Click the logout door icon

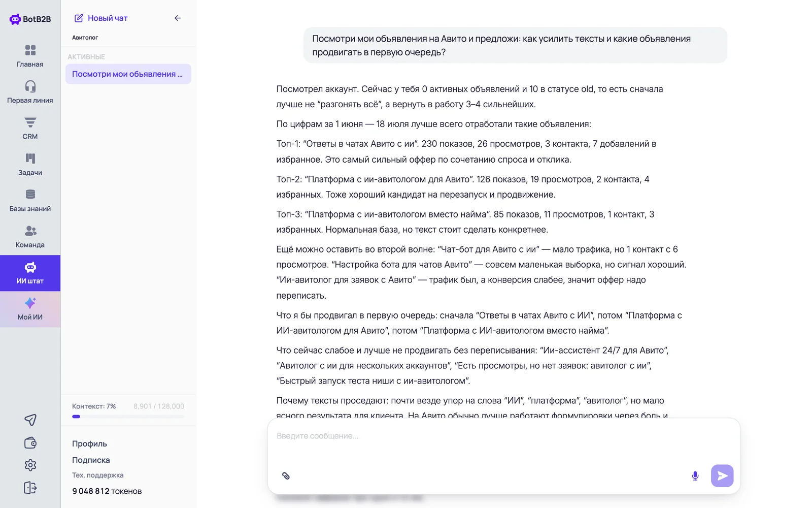pos(30,488)
